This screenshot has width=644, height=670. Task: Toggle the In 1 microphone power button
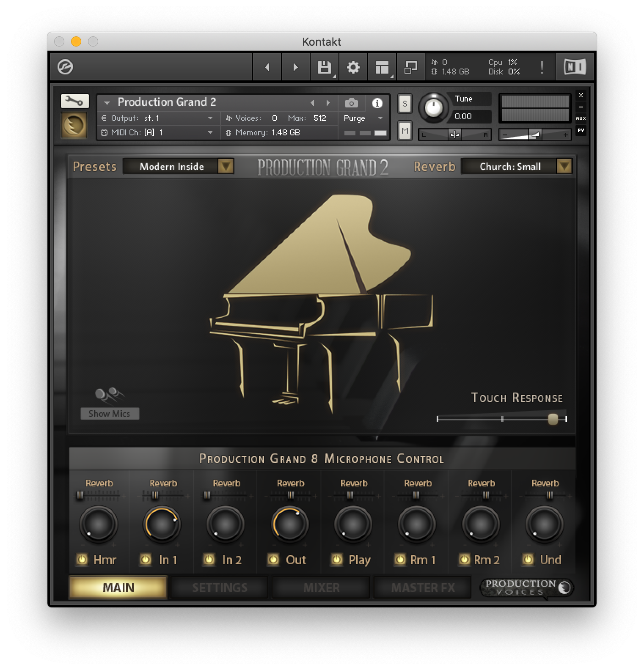click(146, 560)
